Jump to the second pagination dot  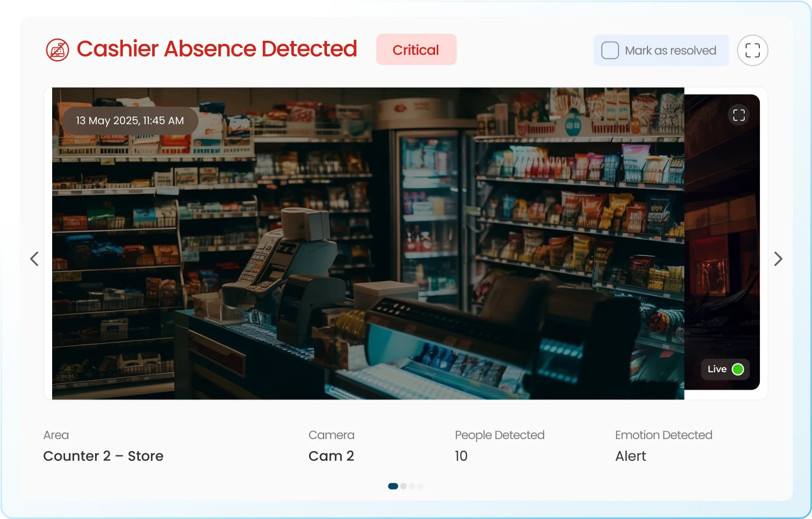tap(404, 486)
